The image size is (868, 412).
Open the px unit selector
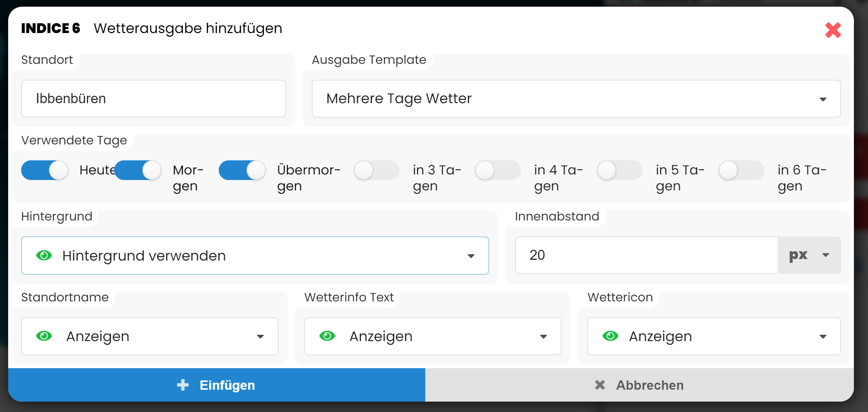tap(809, 255)
